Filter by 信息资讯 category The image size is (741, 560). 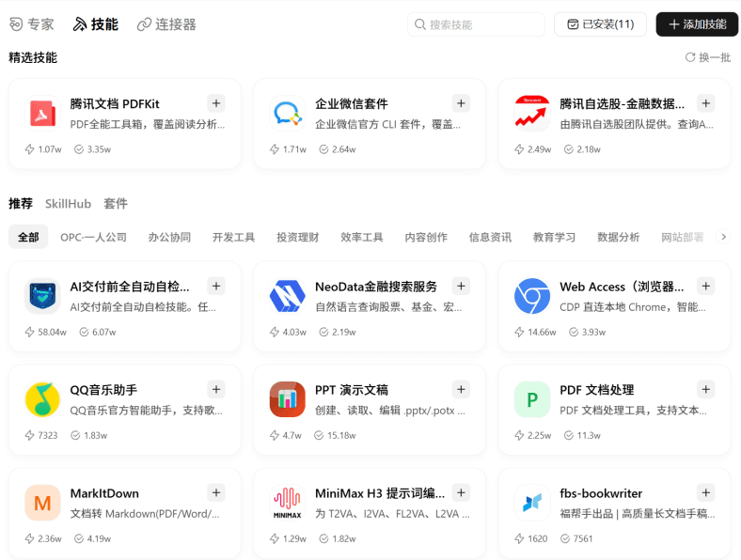pos(490,237)
